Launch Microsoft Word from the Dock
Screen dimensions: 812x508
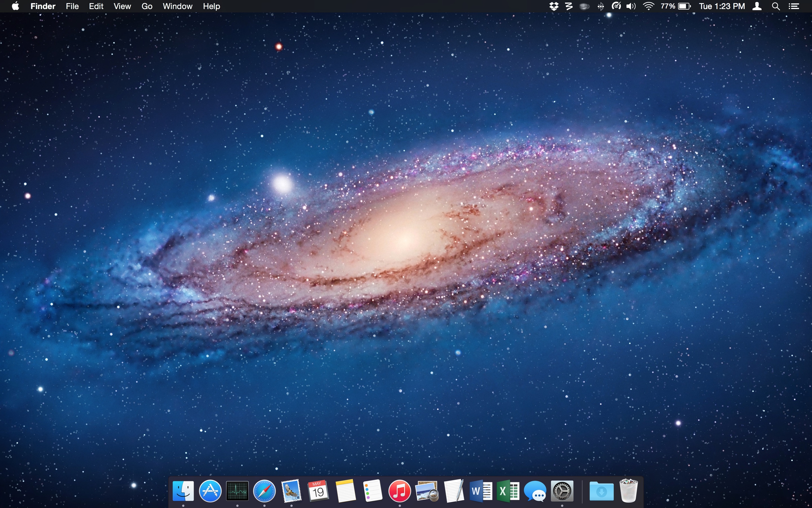pyautogui.click(x=481, y=491)
